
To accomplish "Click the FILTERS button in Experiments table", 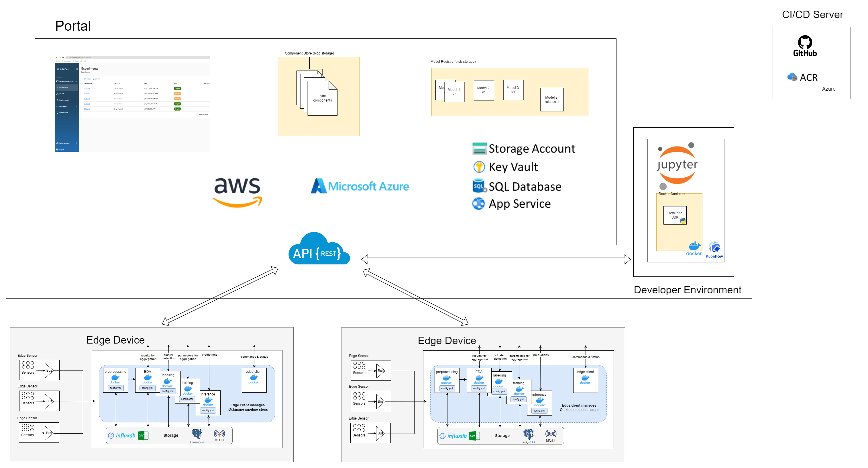I will (x=88, y=79).
